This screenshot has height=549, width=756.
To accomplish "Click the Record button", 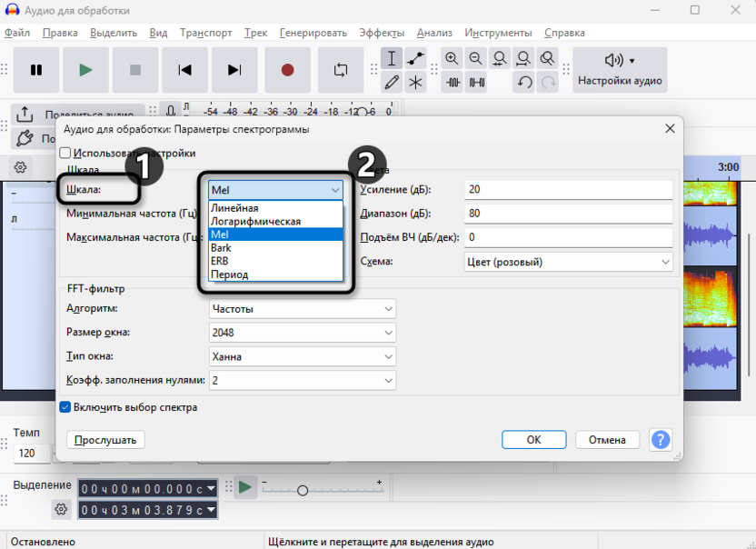I will pyautogui.click(x=287, y=70).
